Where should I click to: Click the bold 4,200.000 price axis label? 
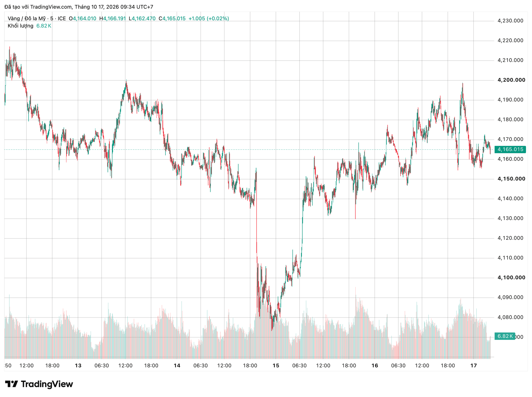pyautogui.click(x=511, y=80)
